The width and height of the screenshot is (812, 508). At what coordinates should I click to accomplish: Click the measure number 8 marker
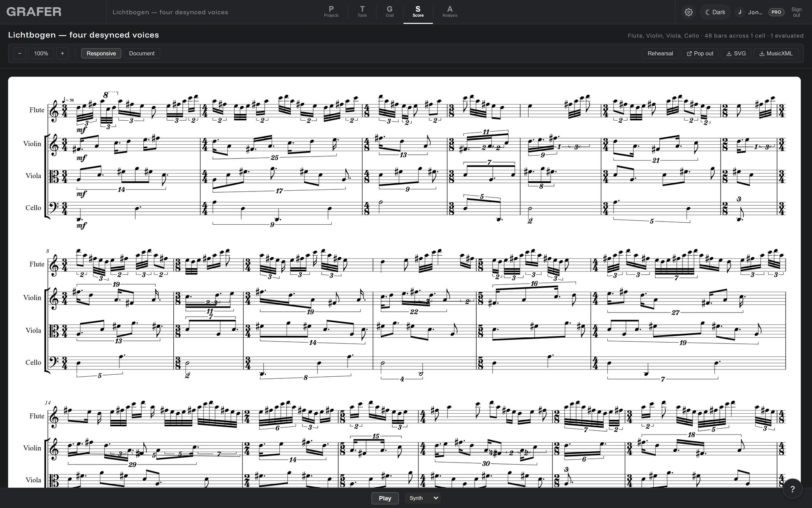pyautogui.click(x=48, y=251)
